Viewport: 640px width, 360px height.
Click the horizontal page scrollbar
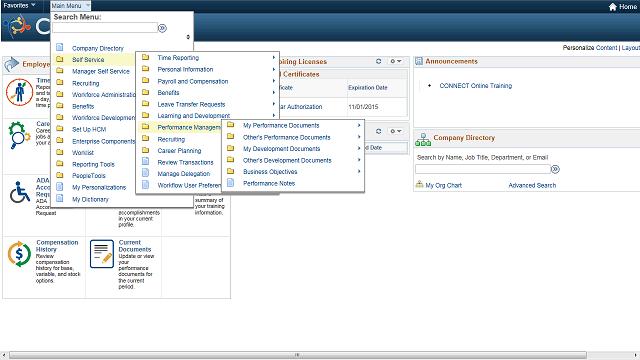[x=298, y=355]
